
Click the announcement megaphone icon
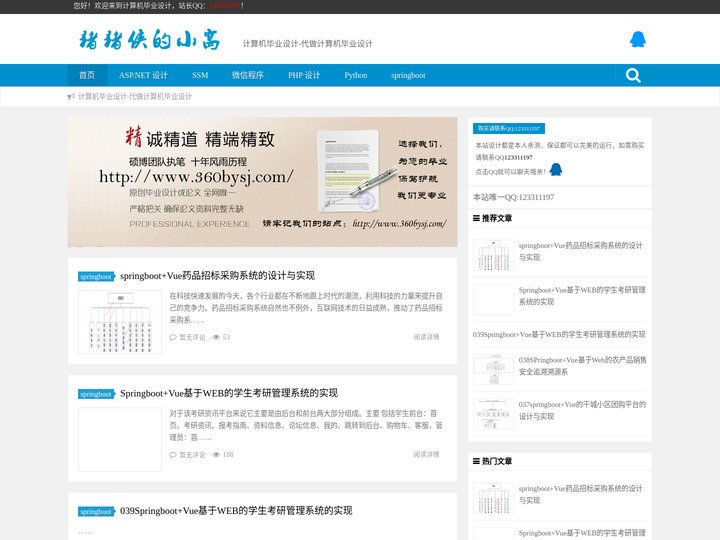(71, 97)
